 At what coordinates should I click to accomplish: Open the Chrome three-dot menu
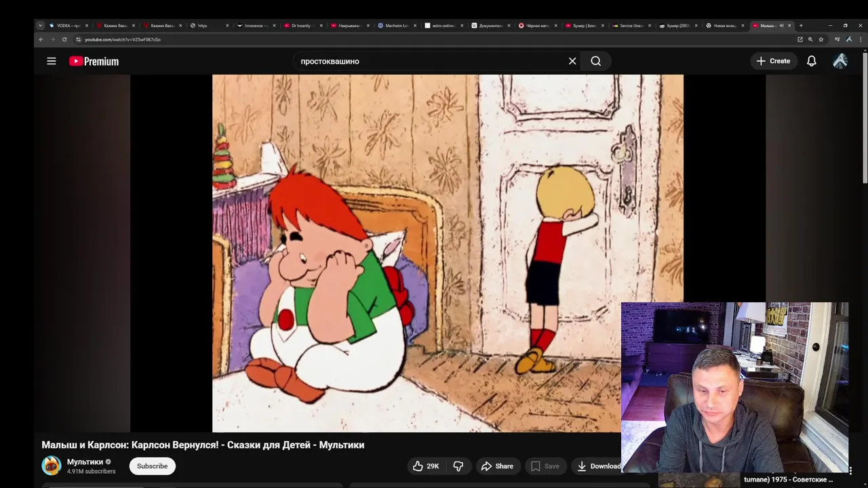[x=861, y=39]
